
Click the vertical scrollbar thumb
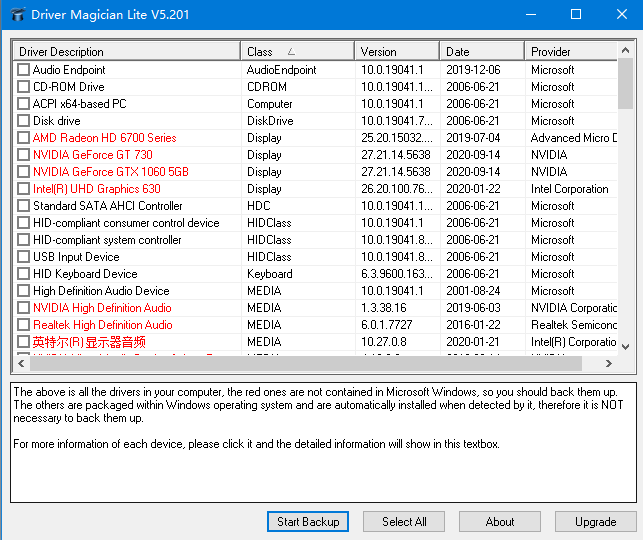pos(625,84)
